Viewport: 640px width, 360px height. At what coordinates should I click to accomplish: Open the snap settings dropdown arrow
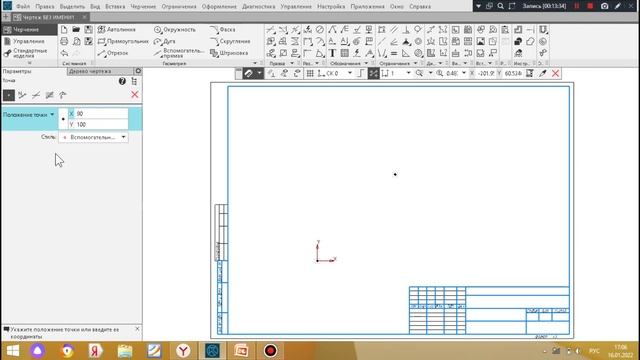[260, 73]
